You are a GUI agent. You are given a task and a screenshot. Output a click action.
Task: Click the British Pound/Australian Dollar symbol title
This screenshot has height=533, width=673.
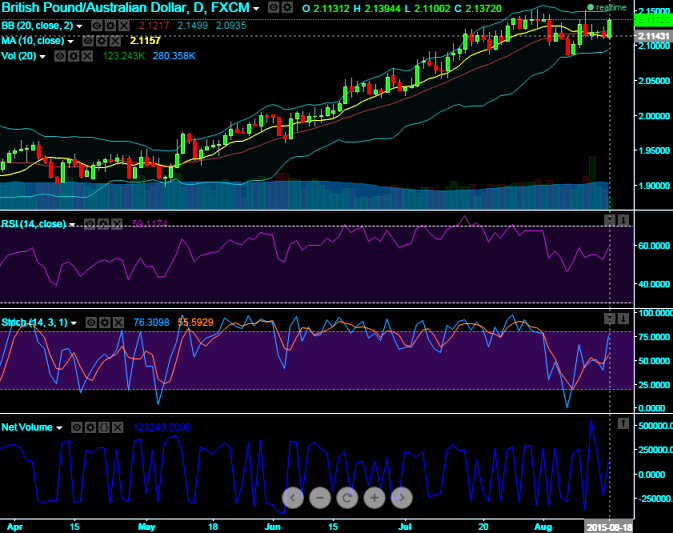(126, 7)
